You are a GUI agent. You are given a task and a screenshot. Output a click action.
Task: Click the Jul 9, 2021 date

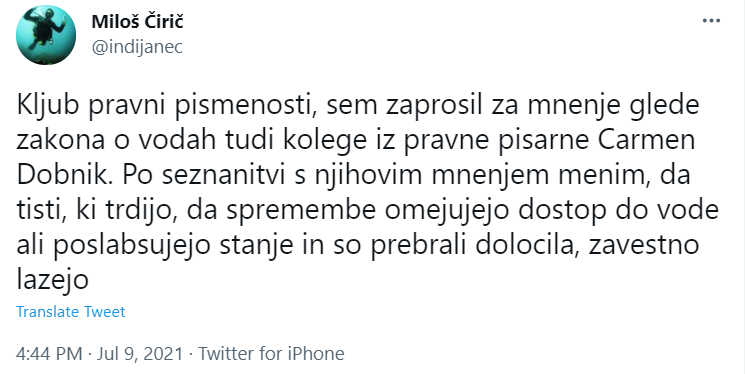140,354
